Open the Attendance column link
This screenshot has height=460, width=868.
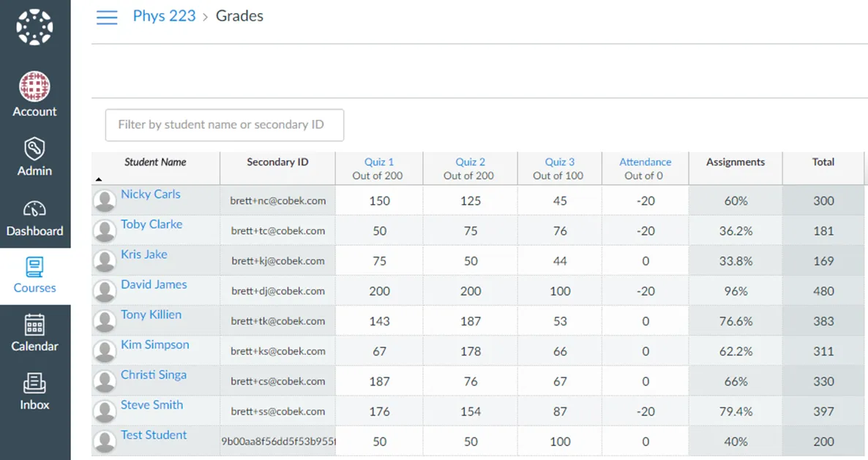click(645, 162)
